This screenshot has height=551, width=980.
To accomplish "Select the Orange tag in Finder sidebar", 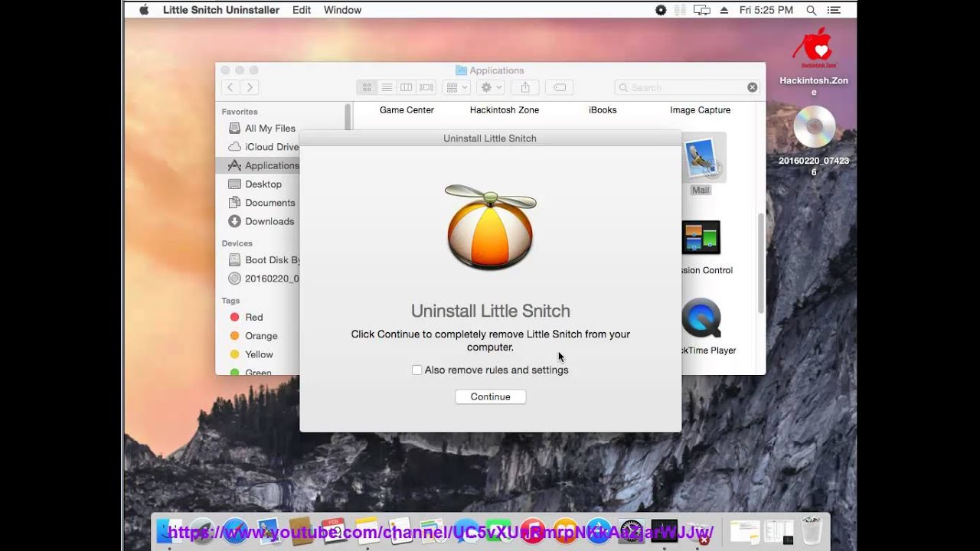I will pyautogui.click(x=253, y=336).
